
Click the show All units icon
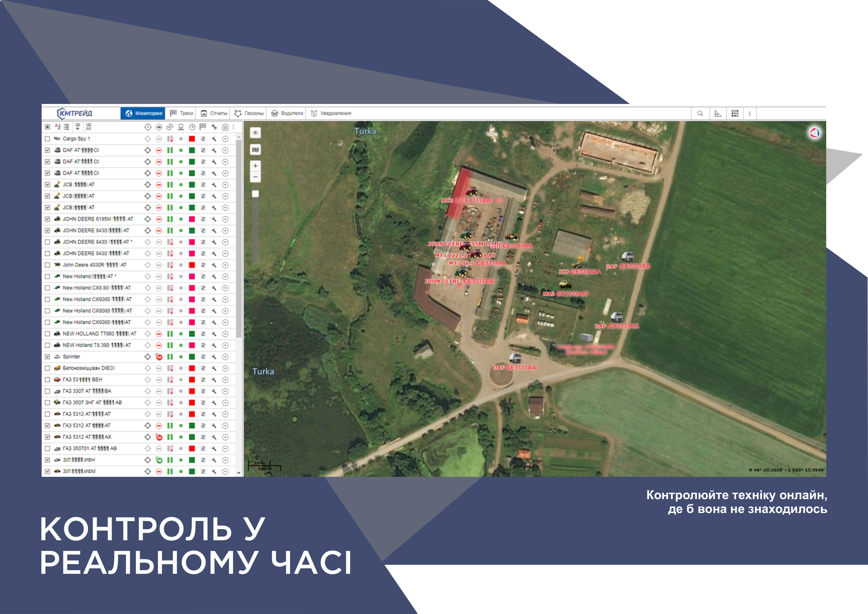tap(89, 127)
